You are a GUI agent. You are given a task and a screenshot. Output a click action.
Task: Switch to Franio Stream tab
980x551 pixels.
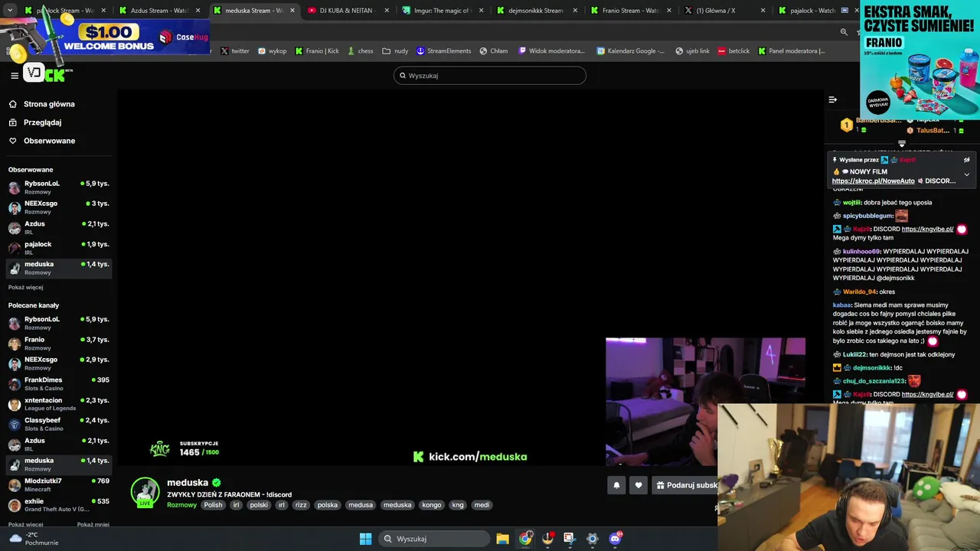pos(630,11)
